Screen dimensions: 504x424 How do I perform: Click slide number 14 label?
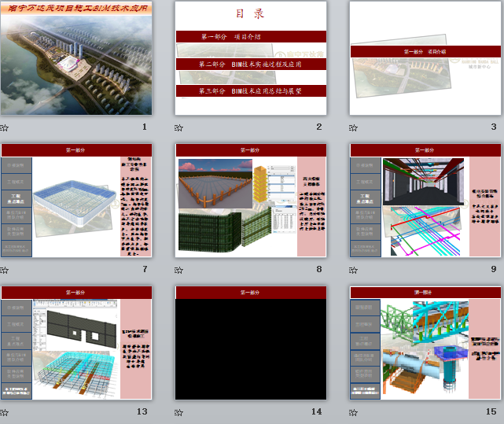coord(317,411)
